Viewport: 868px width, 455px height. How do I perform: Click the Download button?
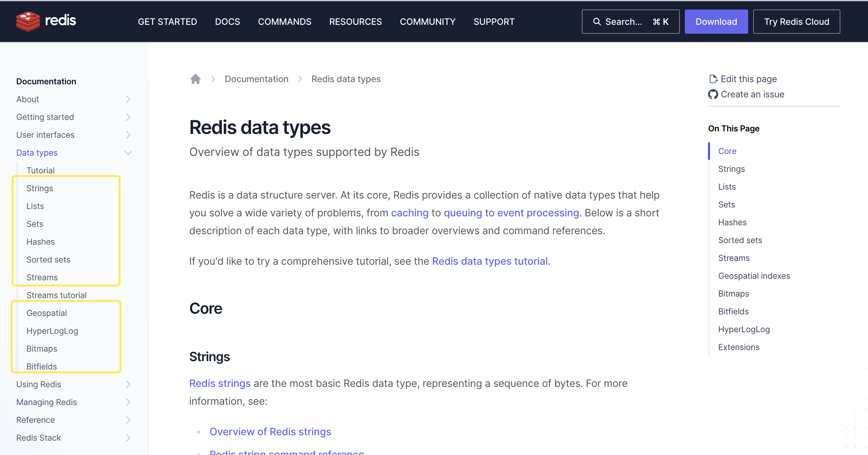pos(716,22)
